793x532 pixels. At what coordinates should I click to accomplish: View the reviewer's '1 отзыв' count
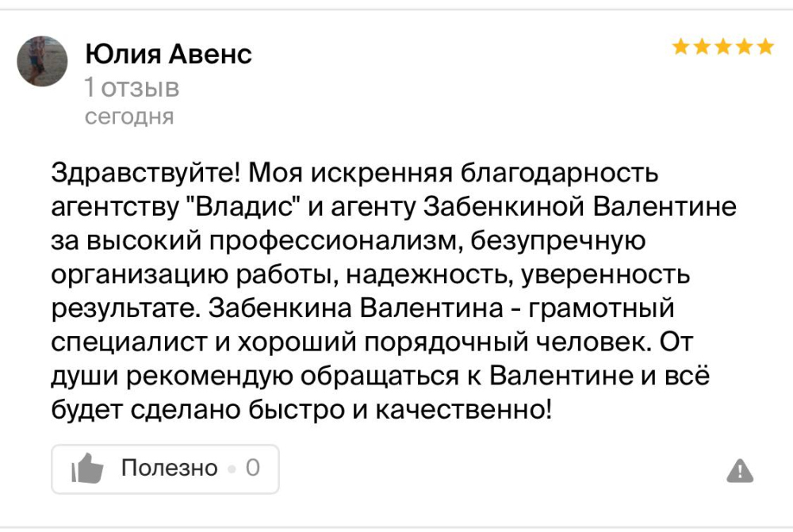click(132, 87)
